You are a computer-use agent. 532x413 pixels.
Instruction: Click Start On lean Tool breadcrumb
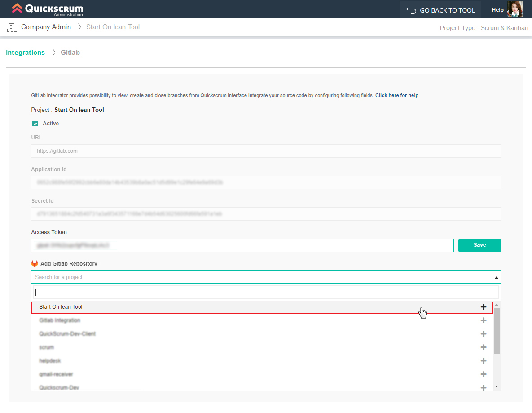(113, 27)
